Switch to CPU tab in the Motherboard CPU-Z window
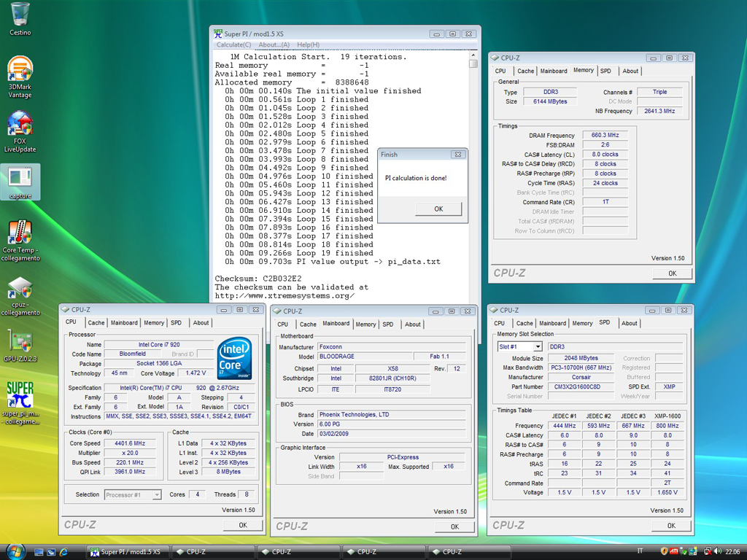This screenshot has height=560, width=747. 282,324
